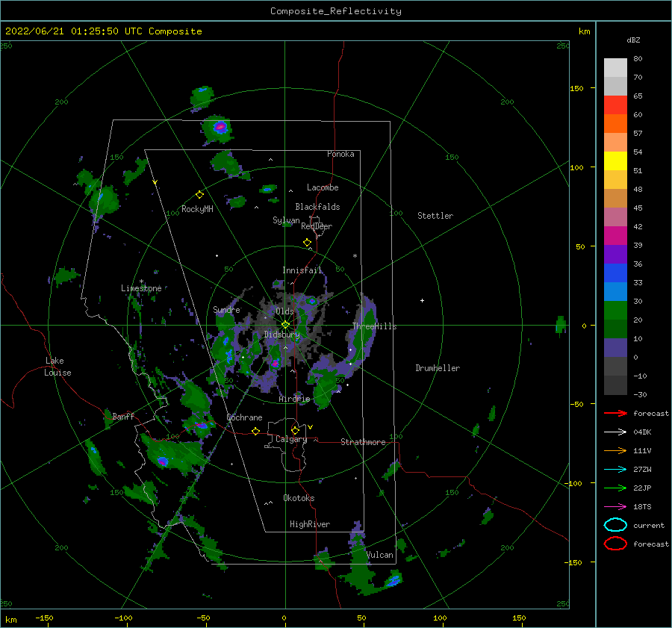
Task: Click the white 04DK arrow legend icon
Action: 615,432
